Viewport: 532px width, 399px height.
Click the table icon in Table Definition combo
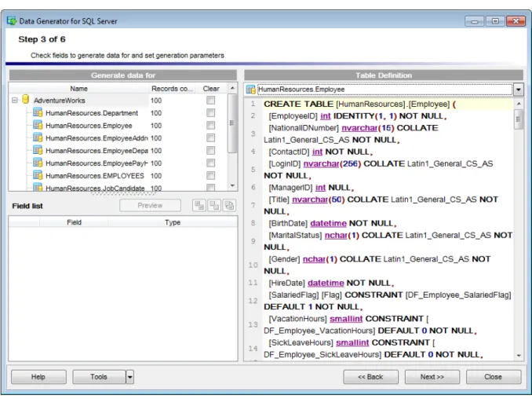point(251,90)
